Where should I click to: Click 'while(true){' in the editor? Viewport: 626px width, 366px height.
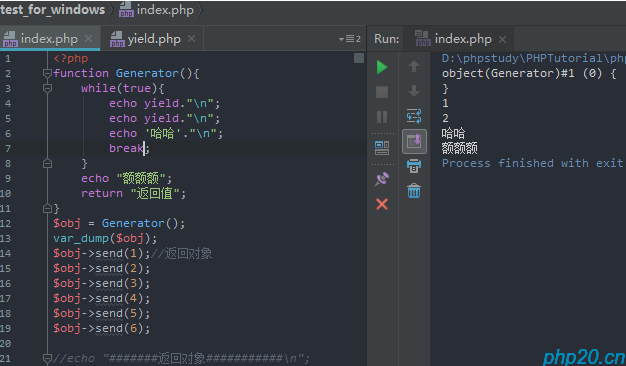click(123, 88)
